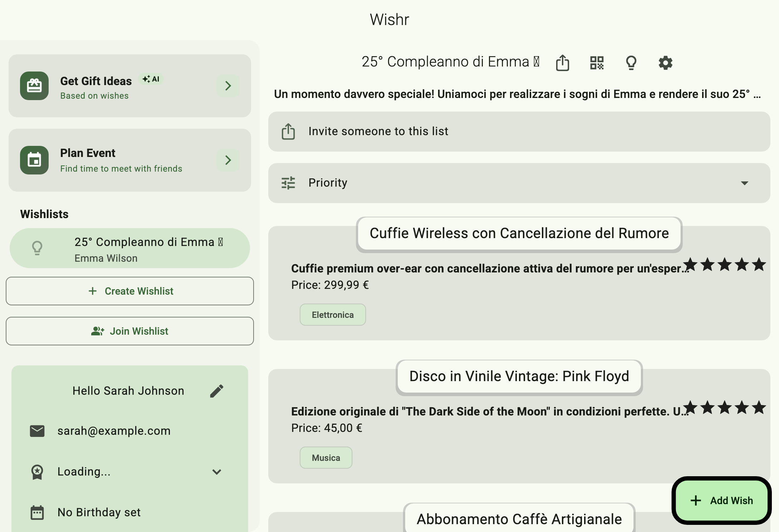This screenshot has width=779, height=532.
Task: Click the calendar icon on Plan Event
Action: 34,160
